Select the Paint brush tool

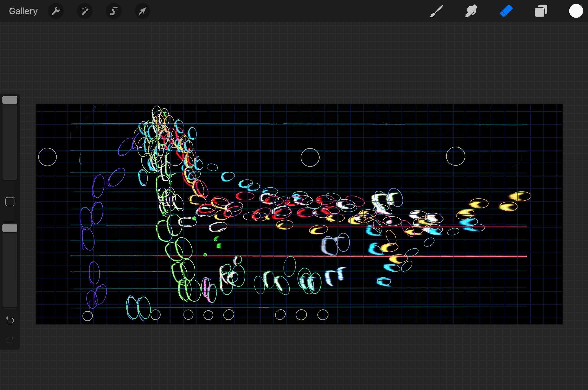(x=436, y=11)
